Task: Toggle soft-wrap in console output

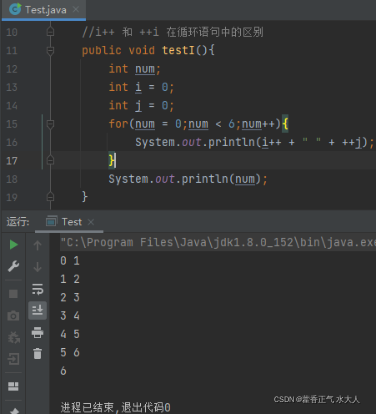Action: (x=37, y=289)
